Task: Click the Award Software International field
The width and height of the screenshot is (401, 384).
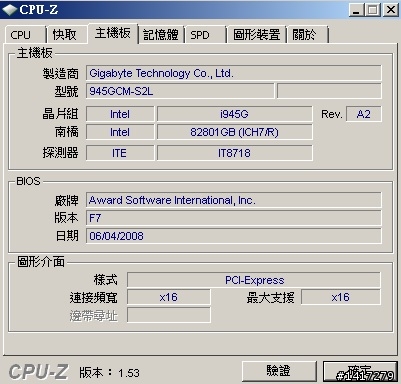Action: (x=234, y=200)
